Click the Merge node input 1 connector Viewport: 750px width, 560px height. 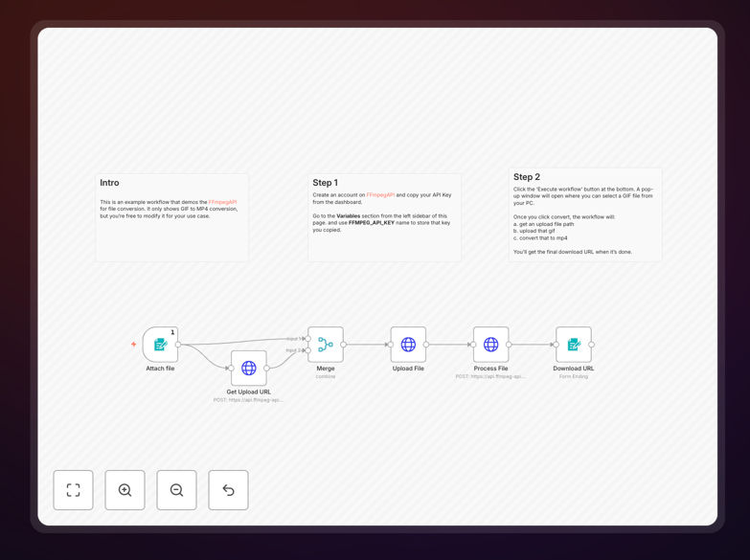308,339
